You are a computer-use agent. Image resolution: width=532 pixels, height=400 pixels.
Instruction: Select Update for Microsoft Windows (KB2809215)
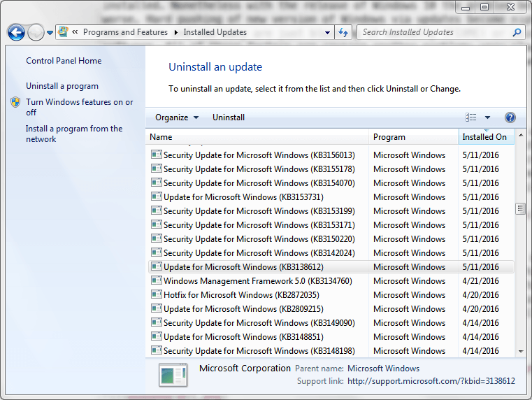point(331,308)
